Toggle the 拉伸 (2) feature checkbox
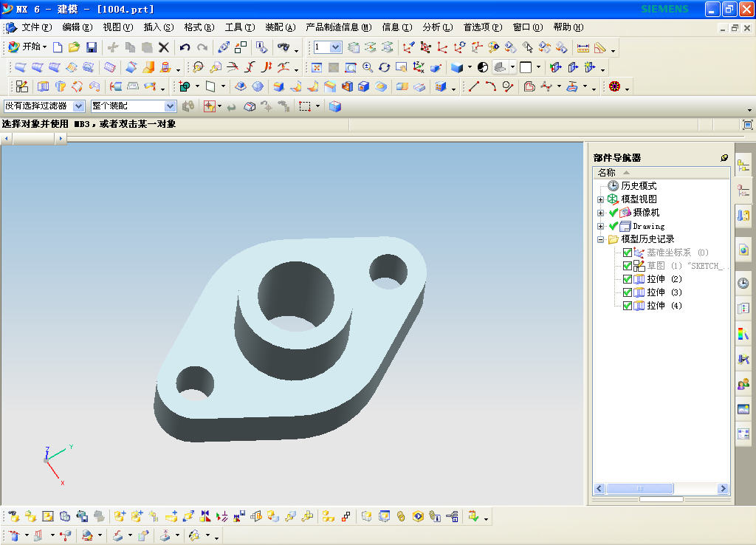 click(628, 278)
